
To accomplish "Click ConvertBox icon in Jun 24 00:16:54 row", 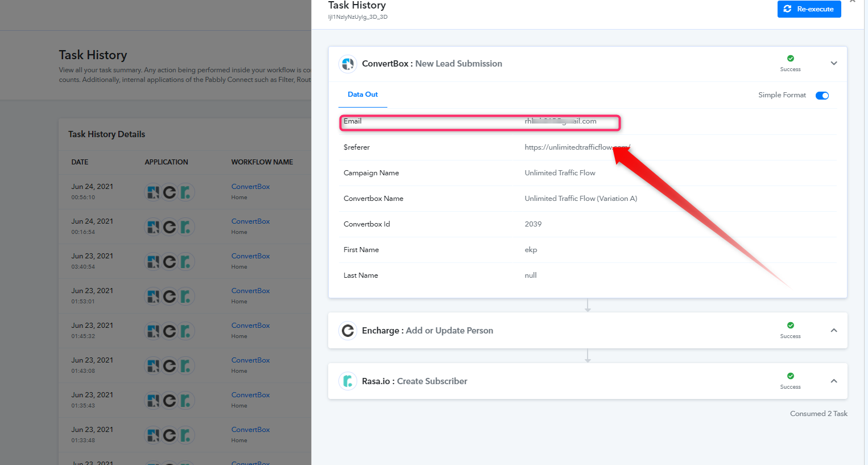I will coord(154,227).
